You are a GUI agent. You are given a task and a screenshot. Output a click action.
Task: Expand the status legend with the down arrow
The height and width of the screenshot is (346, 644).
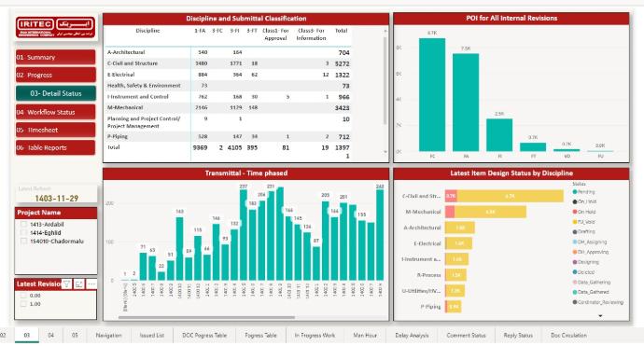[x=600, y=316]
